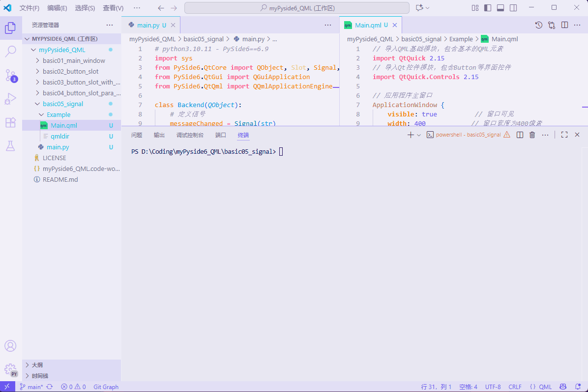Expand the 大纲 outline section
Screen dimensions: 588x392
[72, 365]
